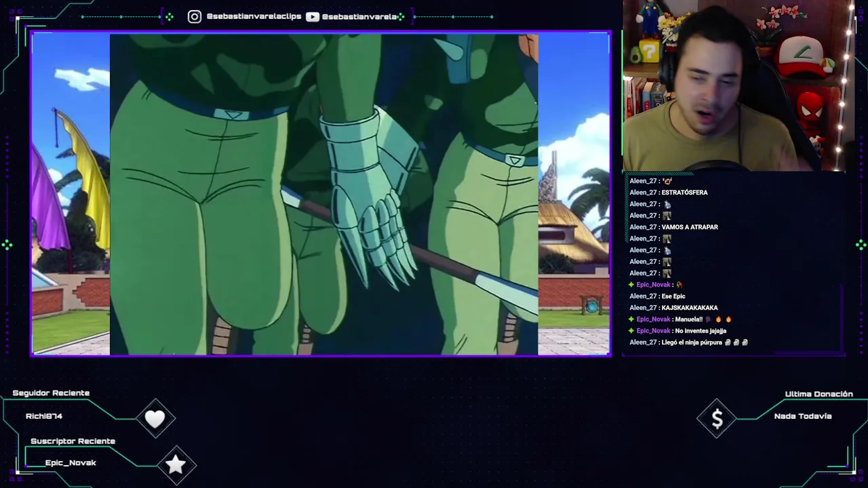Click chat message 'VAMOS A ATRAPAR'
Screen dimensions: 868x488
pos(690,227)
